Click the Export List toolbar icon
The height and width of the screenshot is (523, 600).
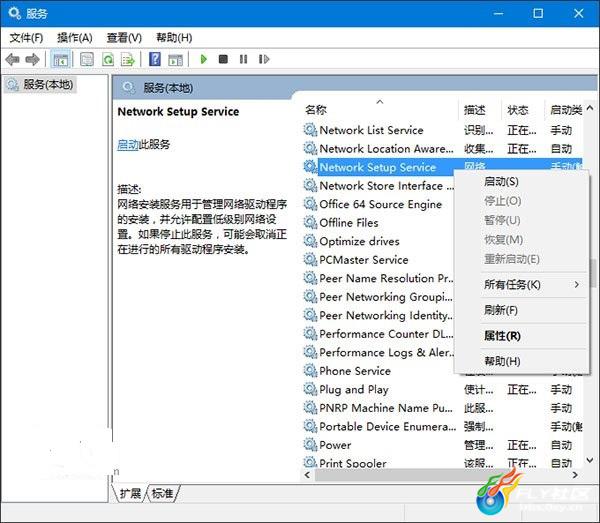point(128,59)
